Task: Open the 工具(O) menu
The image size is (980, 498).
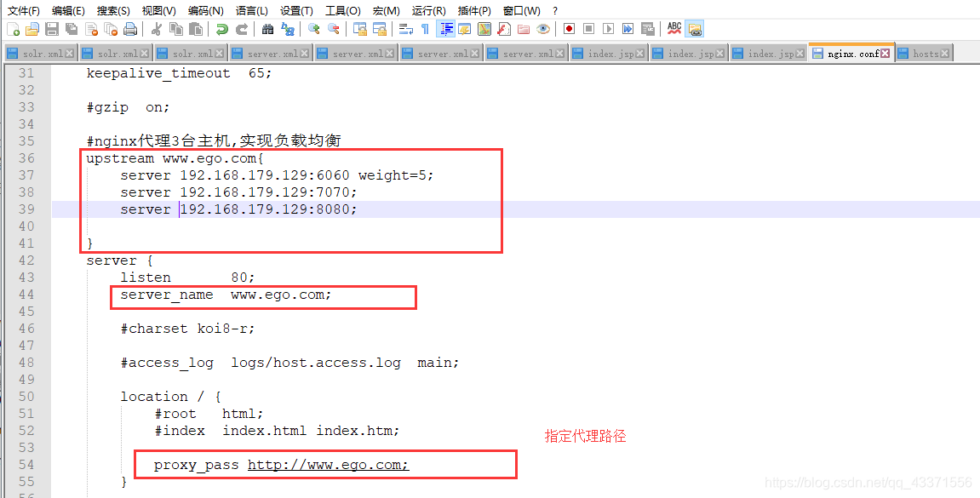Action: click(x=342, y=10)
